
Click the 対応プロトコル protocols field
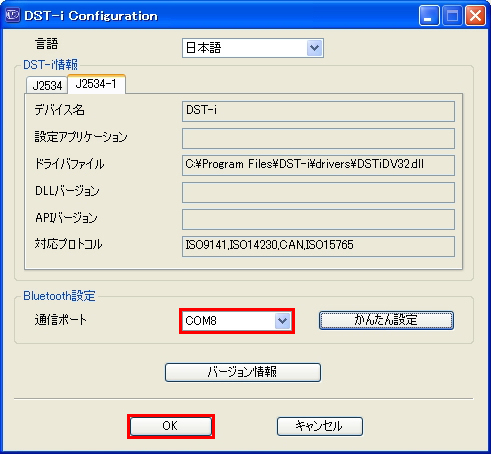click(318, 246)
